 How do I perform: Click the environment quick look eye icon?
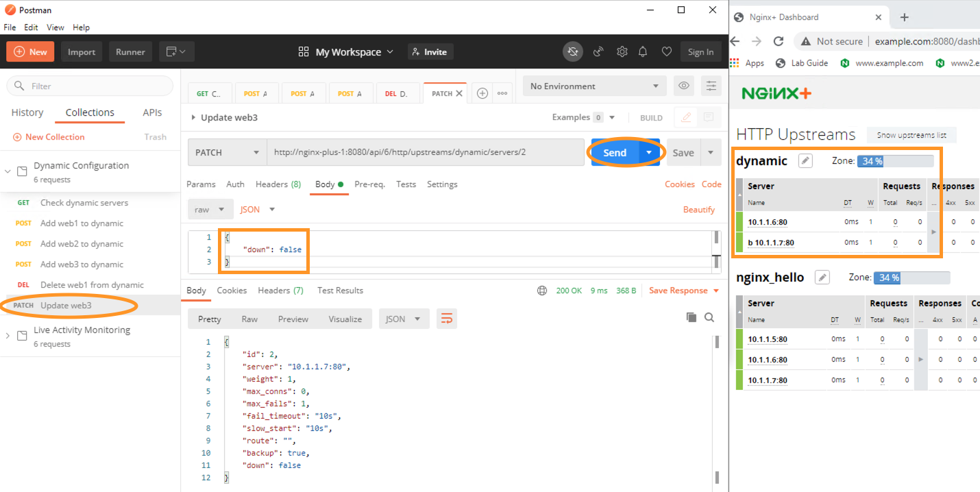pyautogui.click(x=683, y=86)
